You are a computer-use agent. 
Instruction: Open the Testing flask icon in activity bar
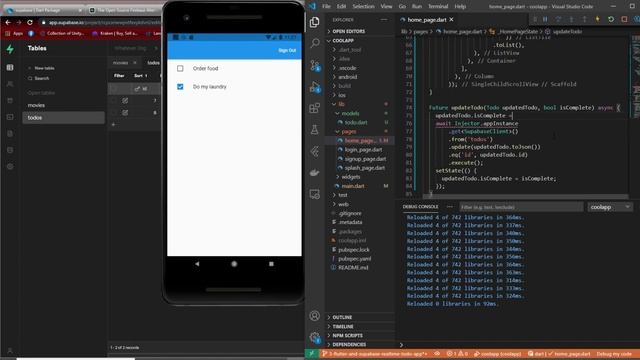[314, 130]
